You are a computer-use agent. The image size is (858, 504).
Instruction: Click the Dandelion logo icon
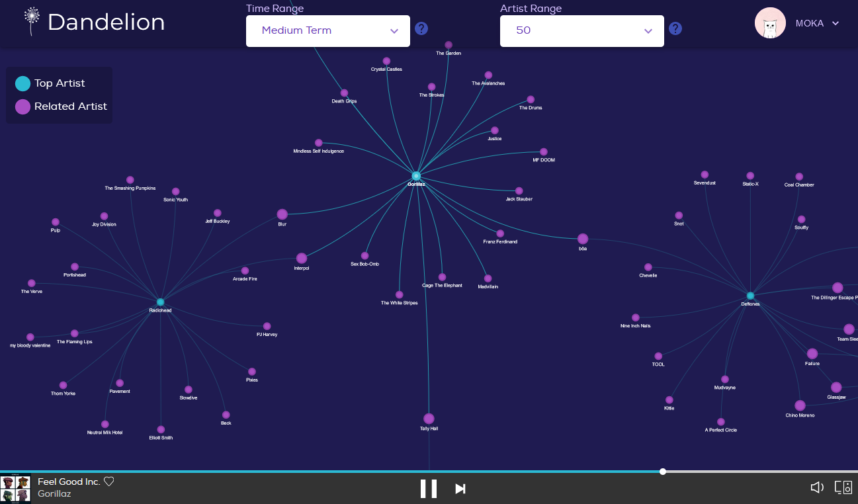coord(31,22)
